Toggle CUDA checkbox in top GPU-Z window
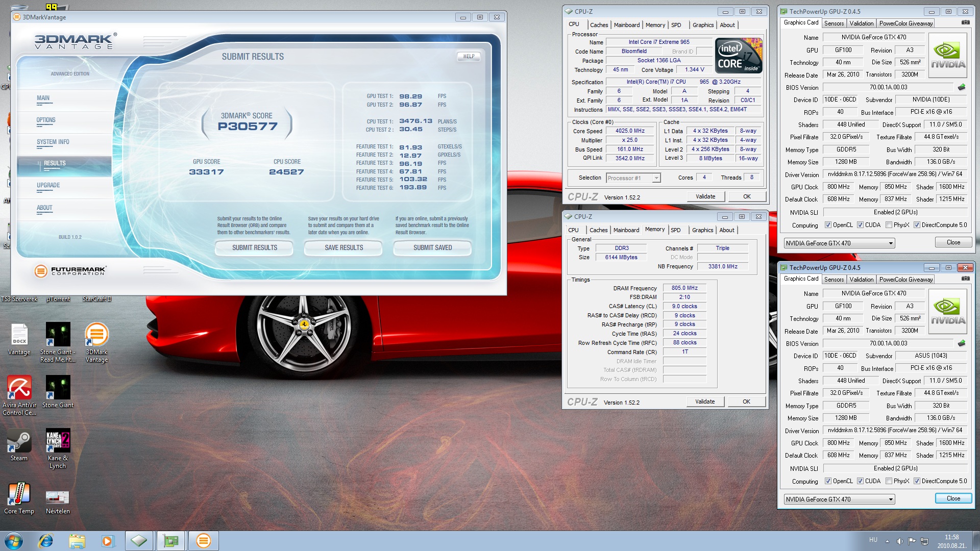The image size is (980, 551). point(860,225)
